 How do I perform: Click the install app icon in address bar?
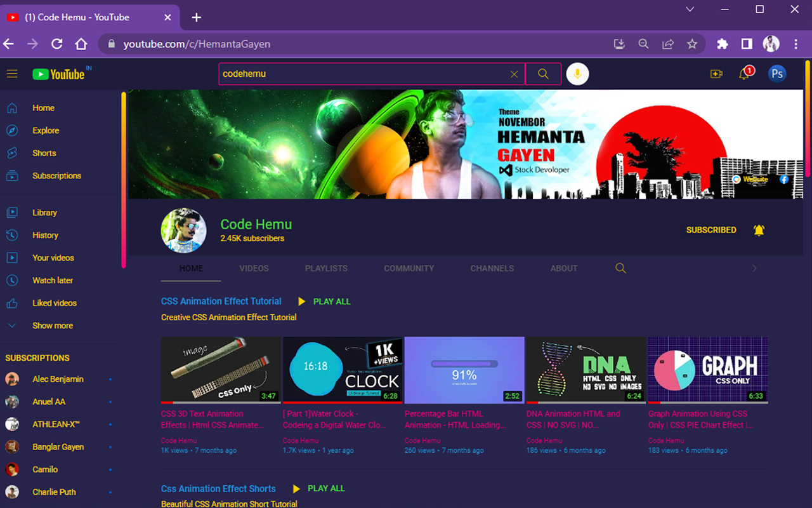tap(620, 44)
